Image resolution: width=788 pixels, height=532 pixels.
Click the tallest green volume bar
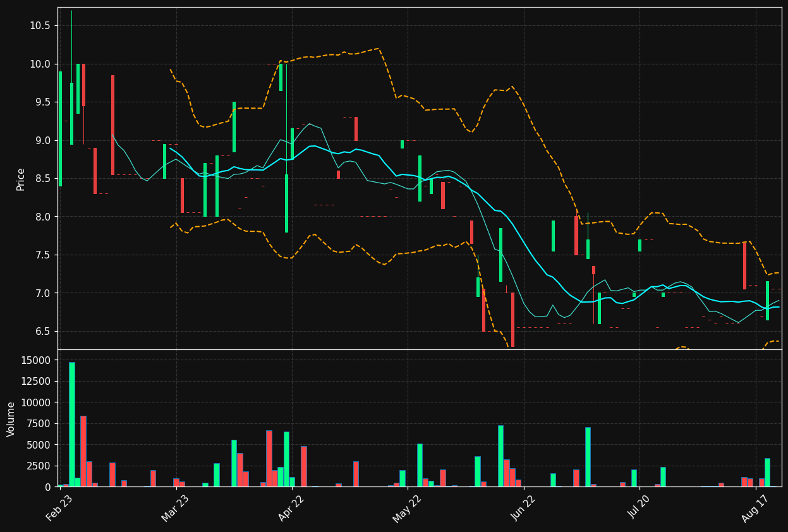tap(71, 424)
